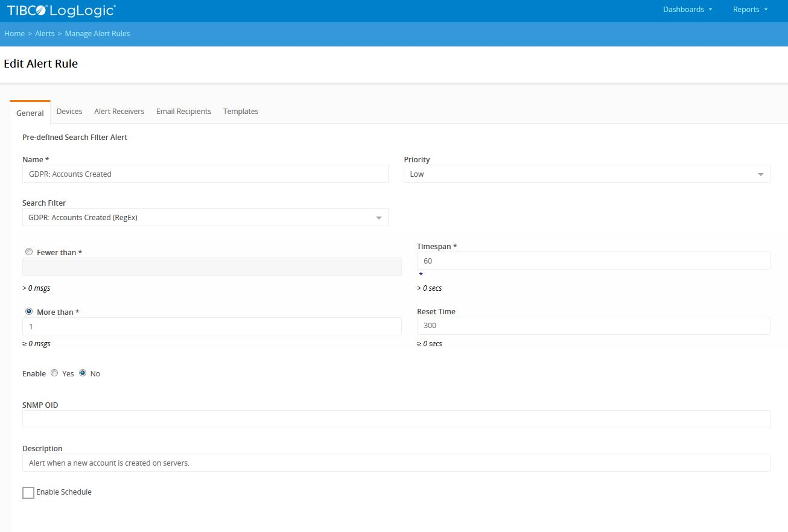Open the Search Filter dropdown
The image size is (788, 532).
click(x=205, y=217)
